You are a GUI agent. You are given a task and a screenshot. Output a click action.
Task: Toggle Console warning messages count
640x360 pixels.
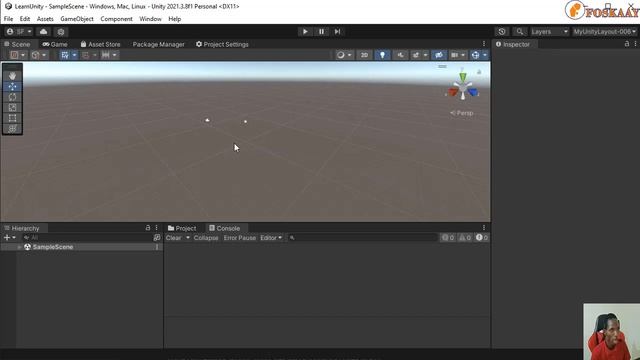[x=465, y=238]
